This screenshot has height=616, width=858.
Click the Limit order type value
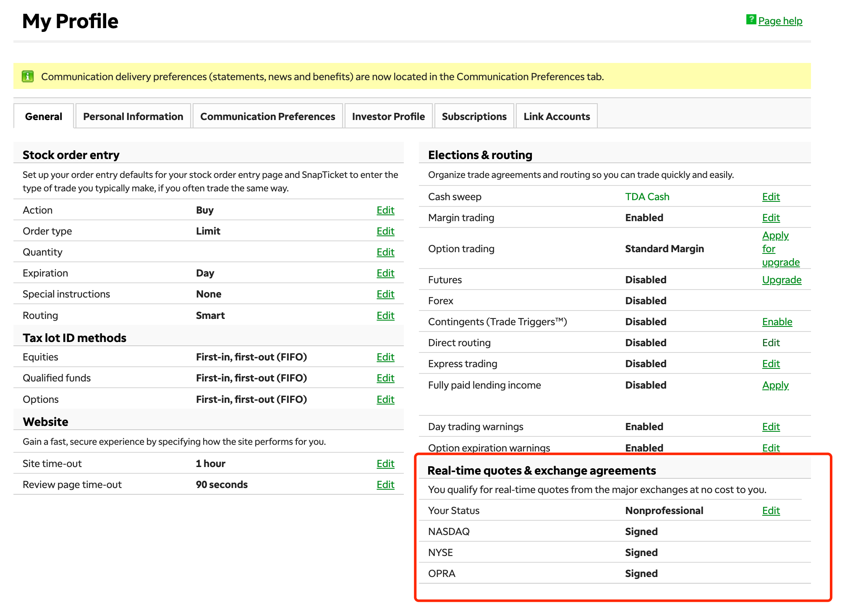pos(208,231)
